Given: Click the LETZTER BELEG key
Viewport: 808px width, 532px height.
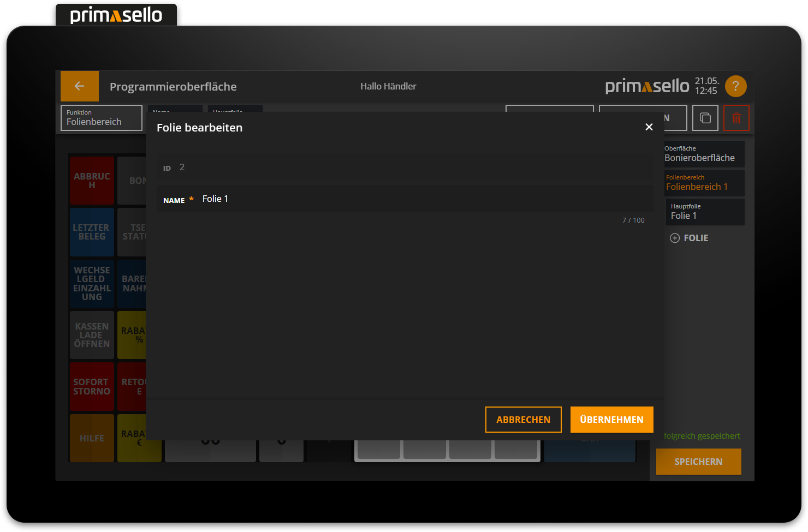Looking at the screenshot, I should pyautogui.click(x=92, y=232).
